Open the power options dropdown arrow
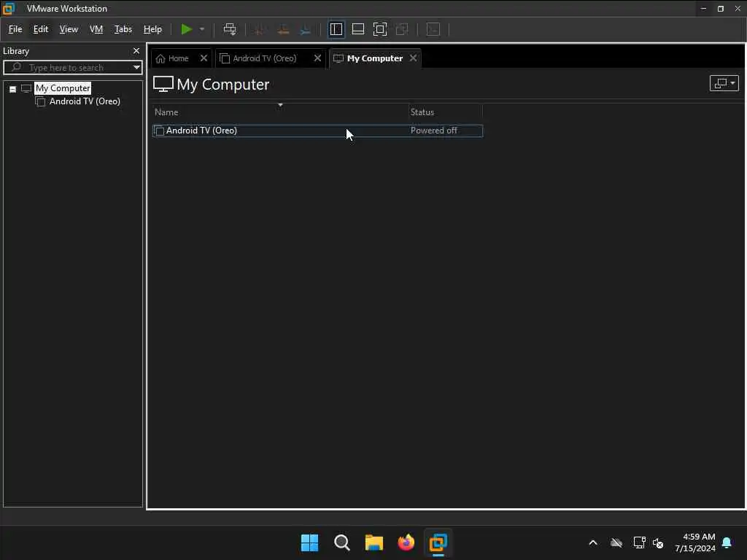 202,29
